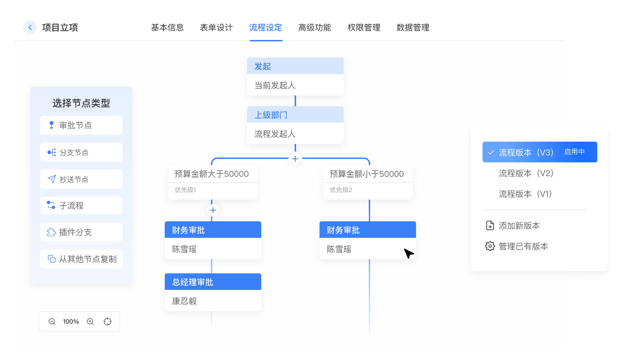Zoom out the flow canvas
Image resolution: width=618 pixels, height=364 pixels.
[52, 322]
